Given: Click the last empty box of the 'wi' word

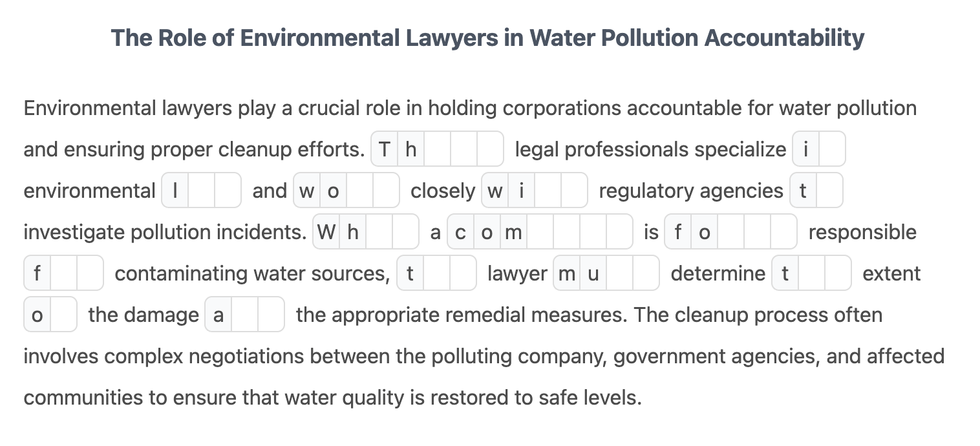Looking at the screenshot, I should (x=574, y=191).
